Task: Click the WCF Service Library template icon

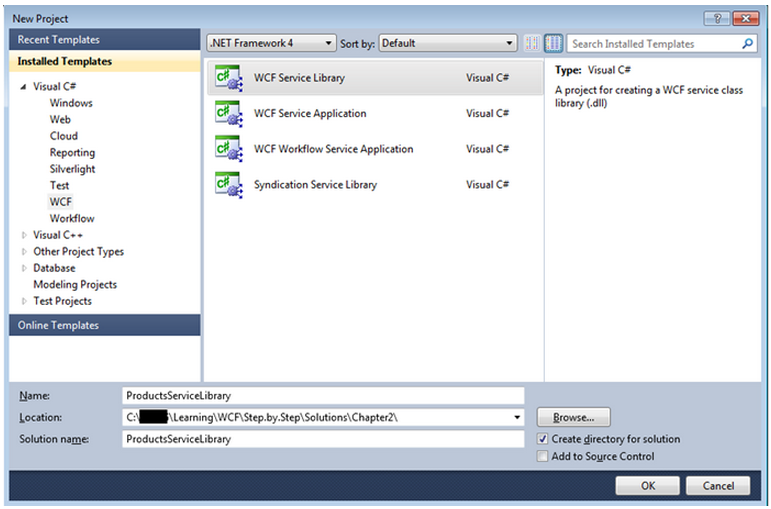Action: (x=229, y=78)
